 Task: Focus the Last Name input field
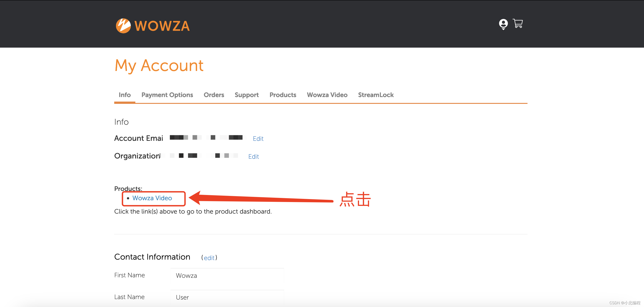click(x=227, y=297)
